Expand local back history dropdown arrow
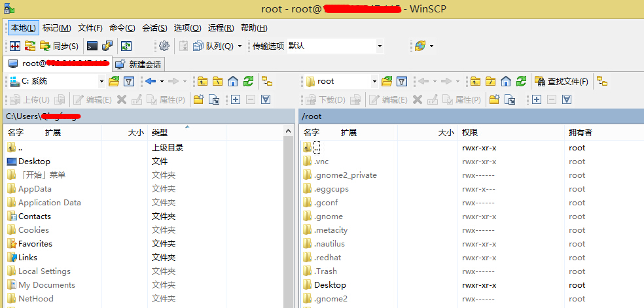This screenshot has width=644, height=308. click(162, 81)
